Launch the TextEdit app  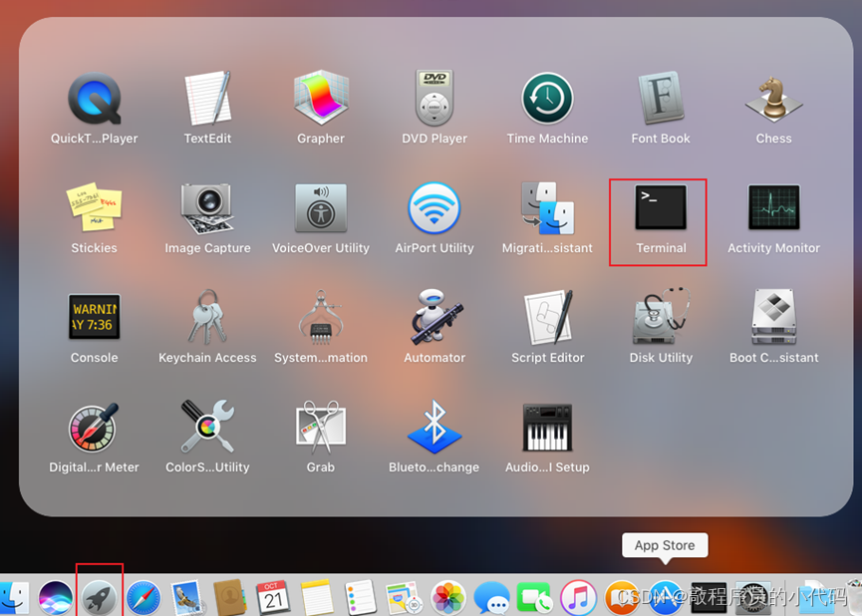208,99
